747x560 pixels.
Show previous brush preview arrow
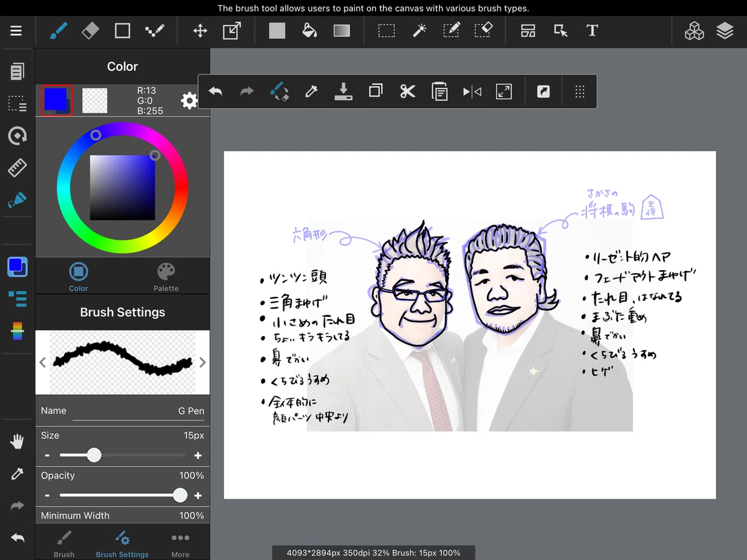(42, 363)
